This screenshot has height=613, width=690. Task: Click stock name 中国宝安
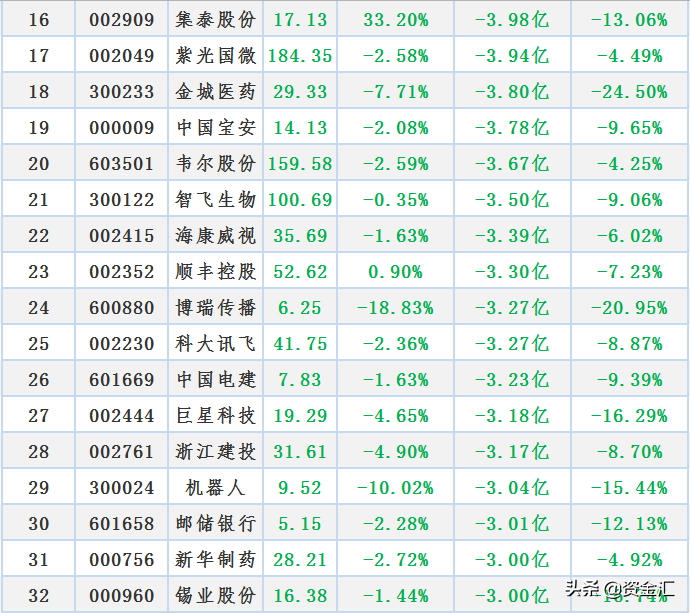(x=215, y=128)
